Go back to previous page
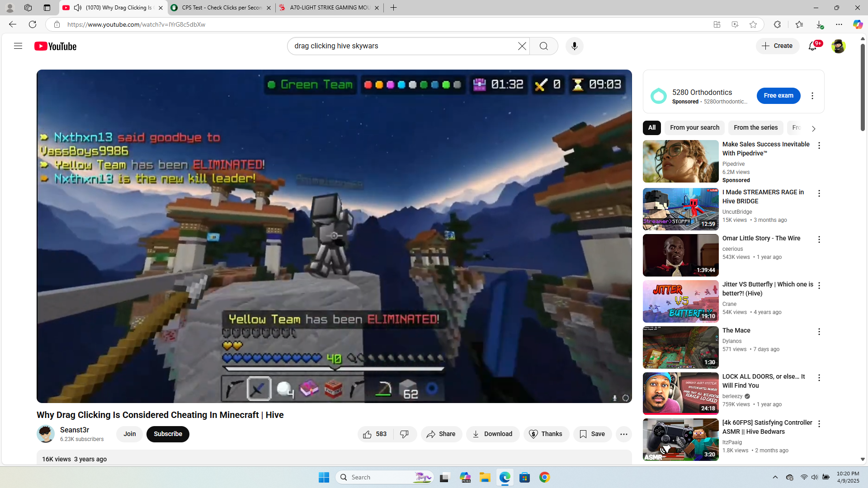Screen dimensions: 868x488 [x=13, y=24]
